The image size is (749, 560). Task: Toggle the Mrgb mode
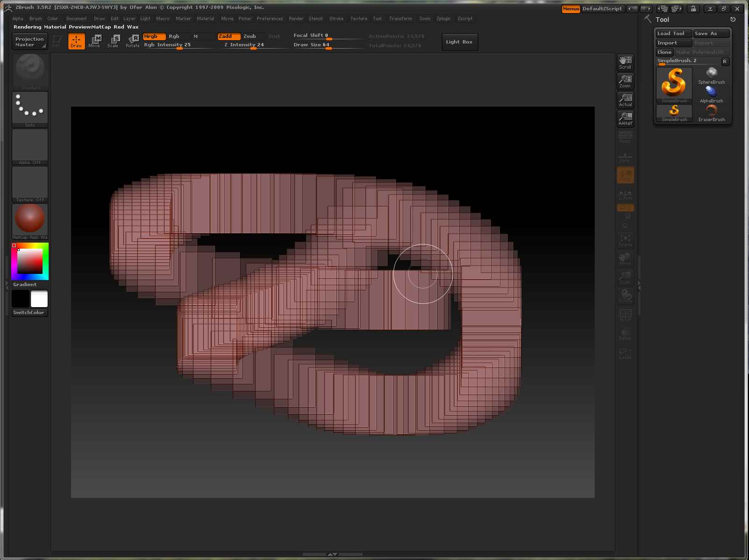154,36
